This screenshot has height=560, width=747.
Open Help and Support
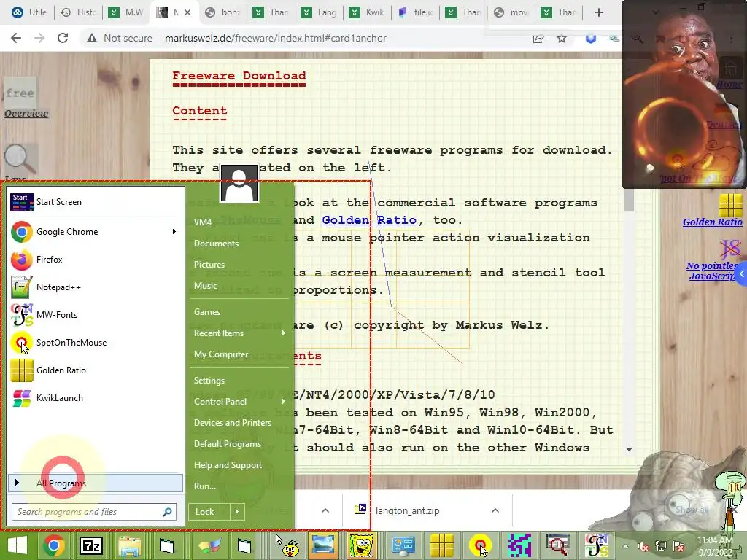coord(228,465)
